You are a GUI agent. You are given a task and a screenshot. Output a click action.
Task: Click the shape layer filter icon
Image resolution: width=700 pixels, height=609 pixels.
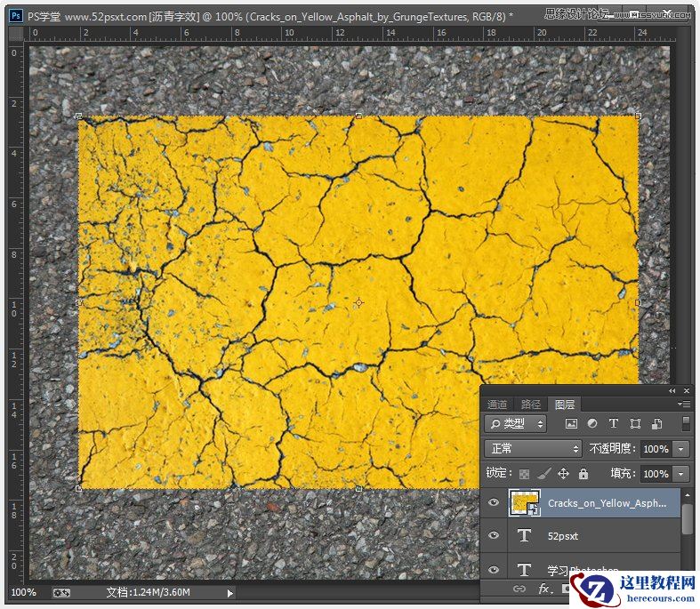tap(635, 424)
